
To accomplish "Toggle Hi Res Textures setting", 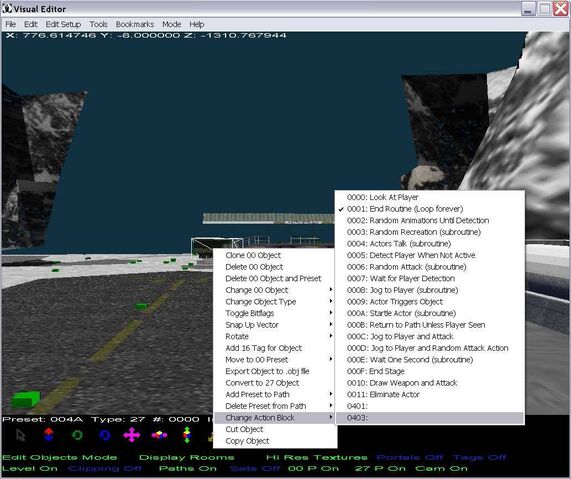I will (x=317, y=457).
